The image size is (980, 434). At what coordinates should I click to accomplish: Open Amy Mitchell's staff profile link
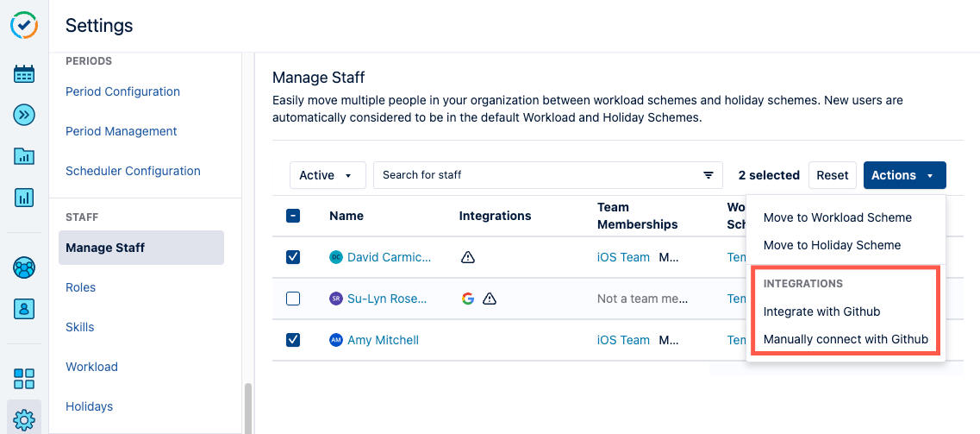click(x=383, y=340)
